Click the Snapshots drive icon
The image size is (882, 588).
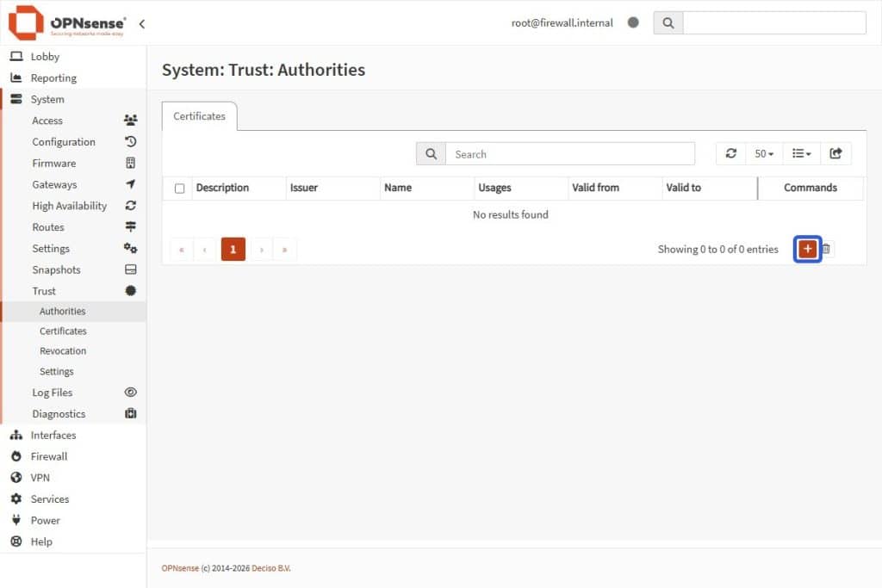click(131, 269)
